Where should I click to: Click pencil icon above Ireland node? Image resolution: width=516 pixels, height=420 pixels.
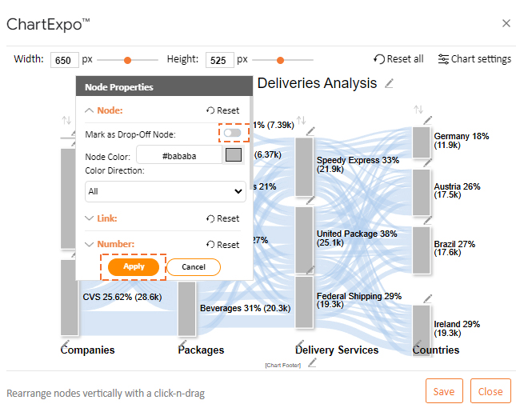(427, 298)
